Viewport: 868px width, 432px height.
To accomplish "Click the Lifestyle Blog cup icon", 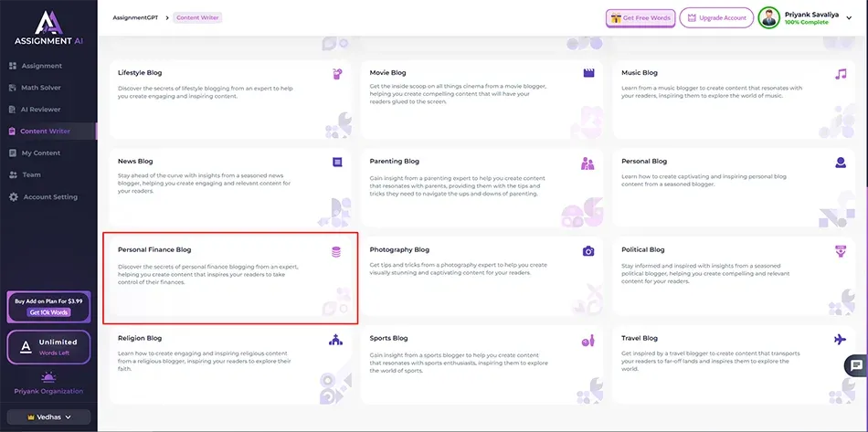I will point(337,74).
